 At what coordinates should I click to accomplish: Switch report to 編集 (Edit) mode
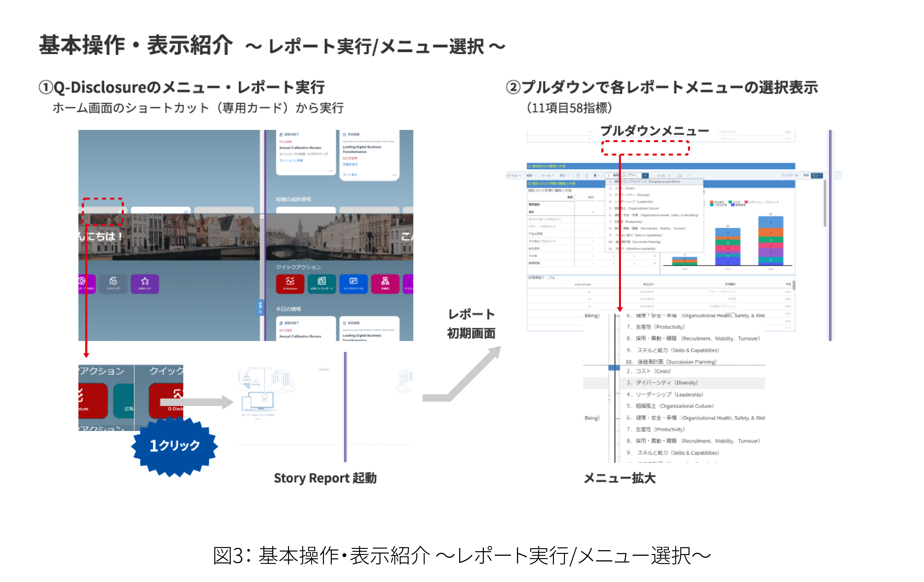pos(806,175)
